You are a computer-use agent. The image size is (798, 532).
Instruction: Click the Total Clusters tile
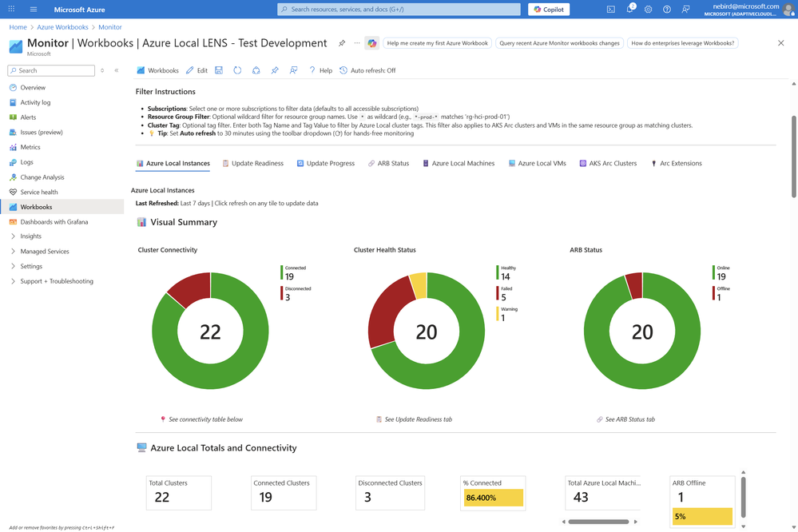[x=179, y=493]
